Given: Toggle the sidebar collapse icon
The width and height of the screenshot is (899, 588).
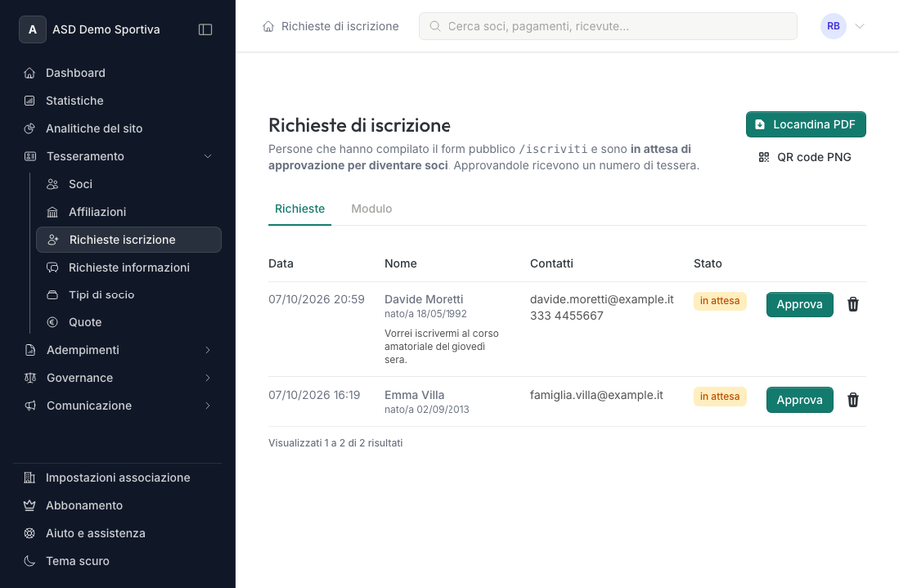Looking at the screenshot, I should coord(205,29).
